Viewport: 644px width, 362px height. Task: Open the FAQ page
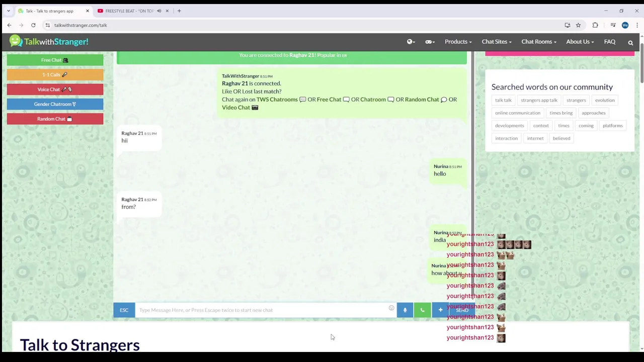click(x=609, y=42)
